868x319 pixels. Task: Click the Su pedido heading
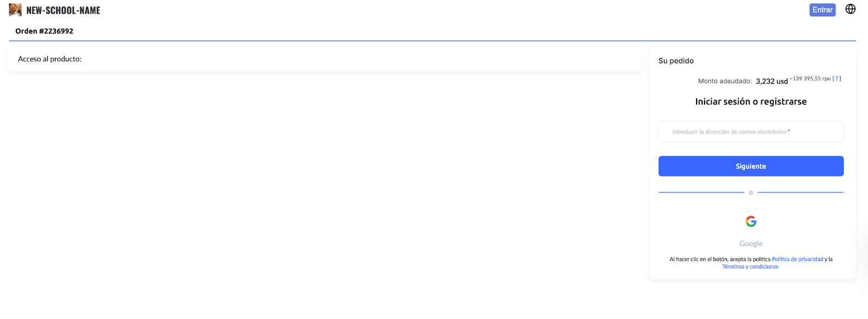(x=676, y=61)
